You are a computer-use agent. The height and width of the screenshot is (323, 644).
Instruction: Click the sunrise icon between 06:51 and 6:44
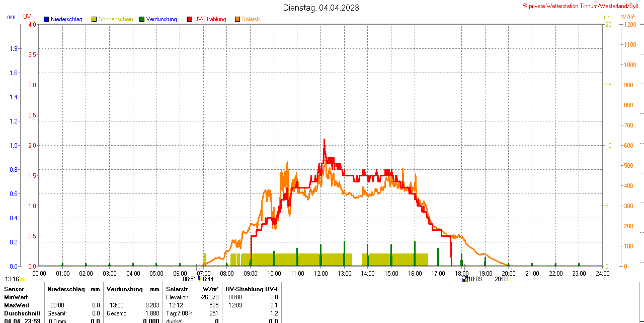click(199, 279)
